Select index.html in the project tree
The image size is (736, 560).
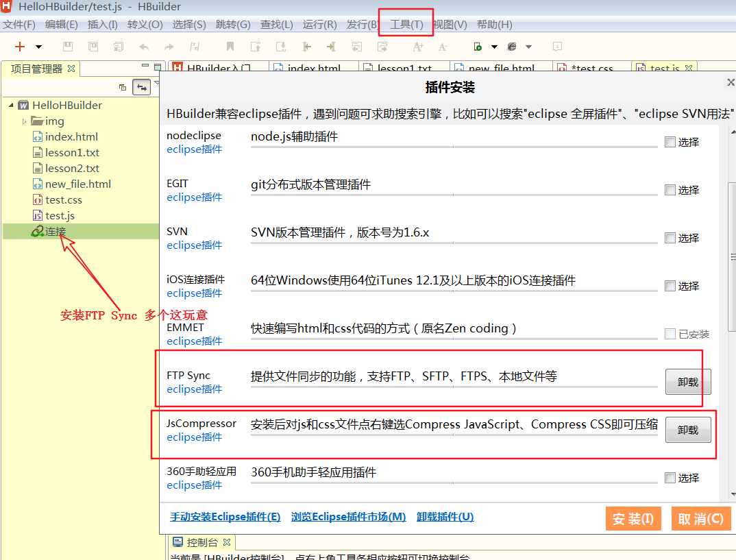[71, 136]
